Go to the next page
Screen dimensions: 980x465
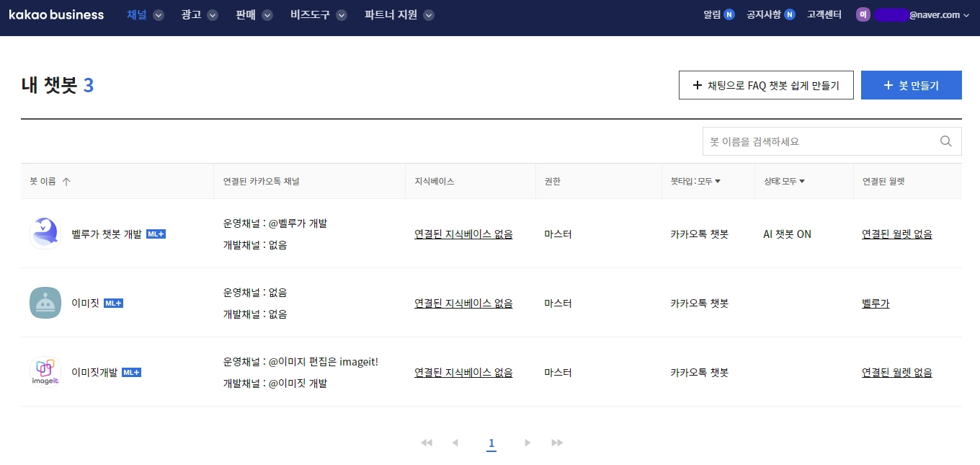pyautogui.click(x=527, y=443)
